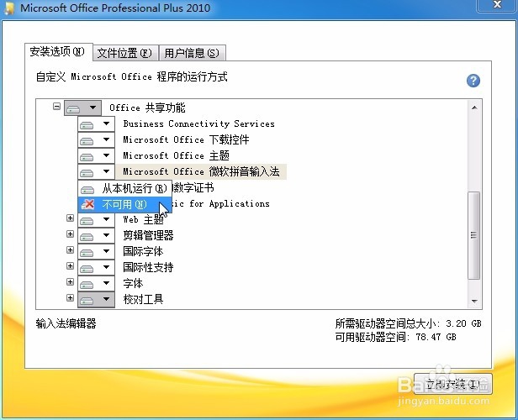Choose "从本机运行" from the popup menu

(x=124, y=189)
